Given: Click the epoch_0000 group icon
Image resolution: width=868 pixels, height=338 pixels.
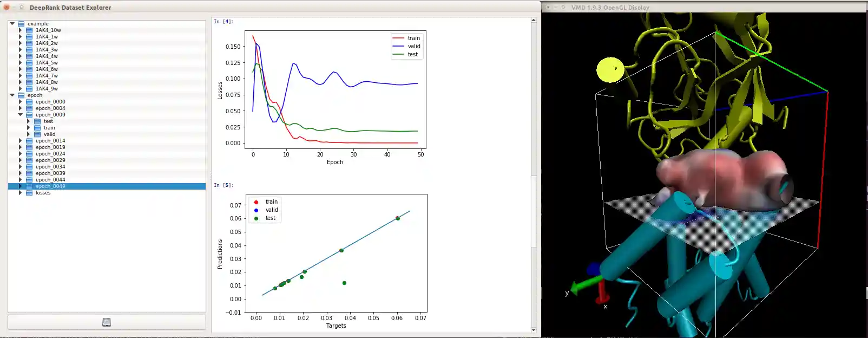Looking at the screenshot, I should tap(29, 102).
